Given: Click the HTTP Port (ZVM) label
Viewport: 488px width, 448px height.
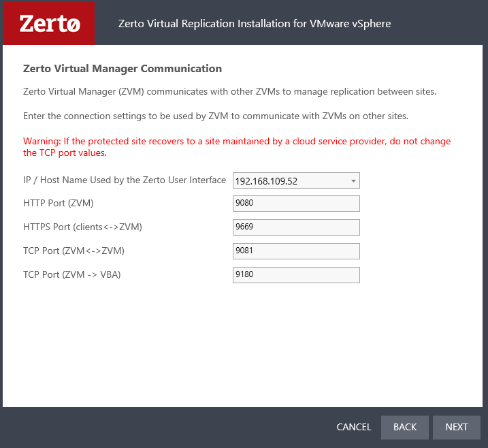Looking at the screenshot, I should pyautogui.click(x=59, y=204).
